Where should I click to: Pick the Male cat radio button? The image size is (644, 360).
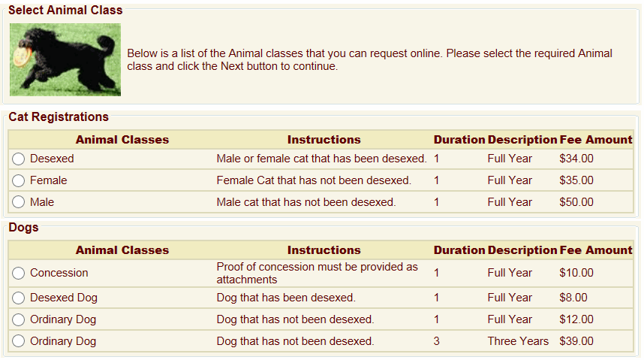coord(19,203)
